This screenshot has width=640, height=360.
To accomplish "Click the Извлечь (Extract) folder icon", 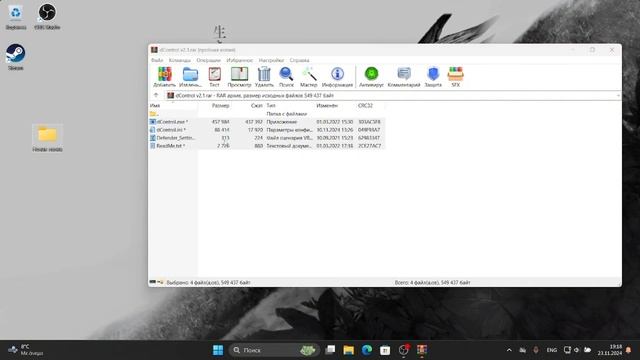I will [x=190, y=77].
